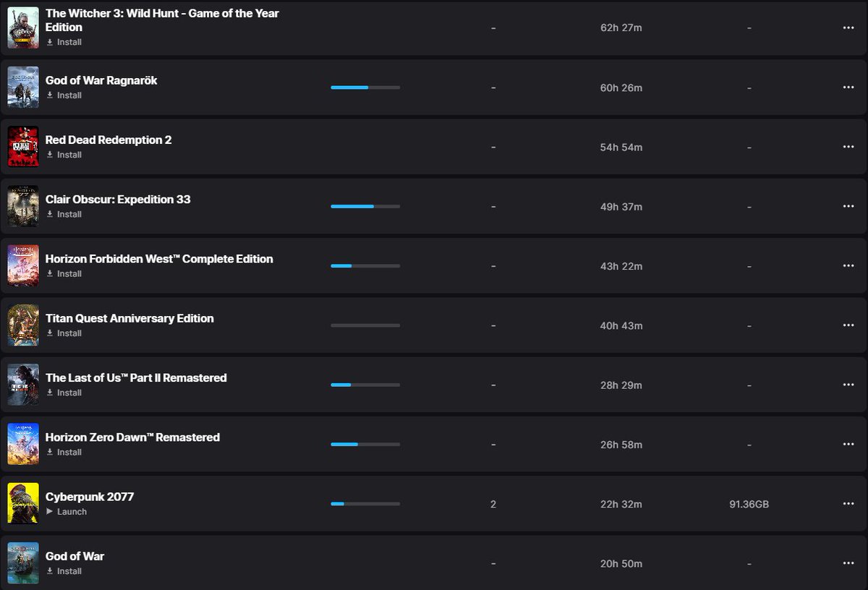Screen dimensions: 868x590
Task: Open ellipsis menu for Horizon Zero Dawn Remastered
Action: coord(848,445)
